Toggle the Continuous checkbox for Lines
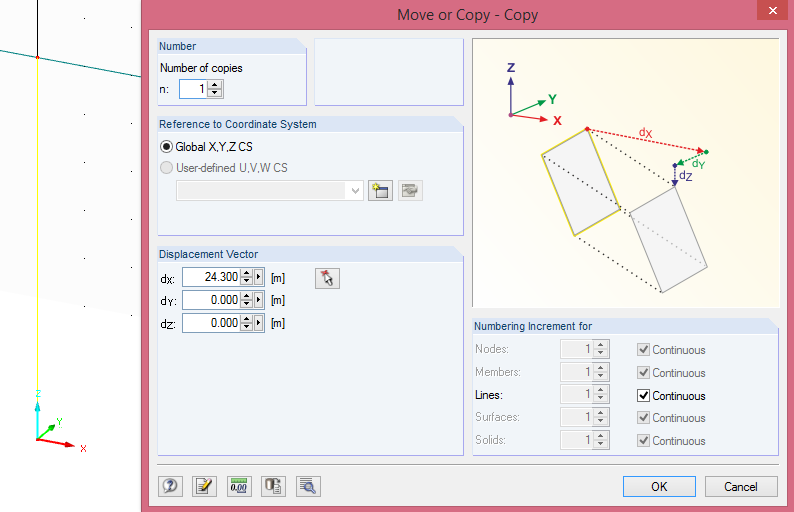Screen dimensions: 794x512 click(643, 396)
